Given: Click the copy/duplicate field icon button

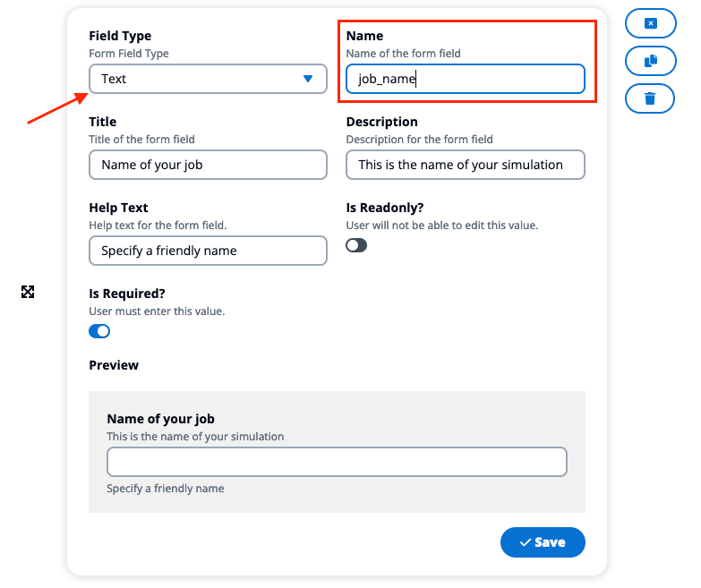Looking at the screenshot, I should click(651, 61).
